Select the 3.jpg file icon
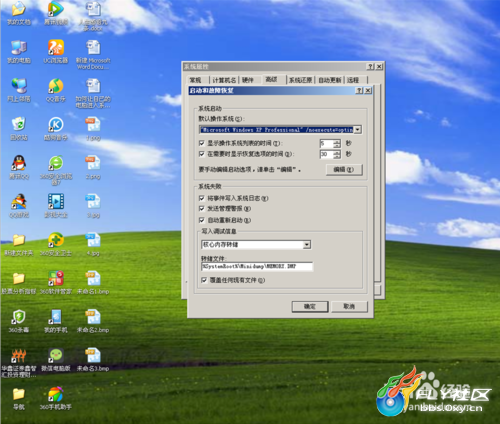The image size is (500, 424). (93, 202)
